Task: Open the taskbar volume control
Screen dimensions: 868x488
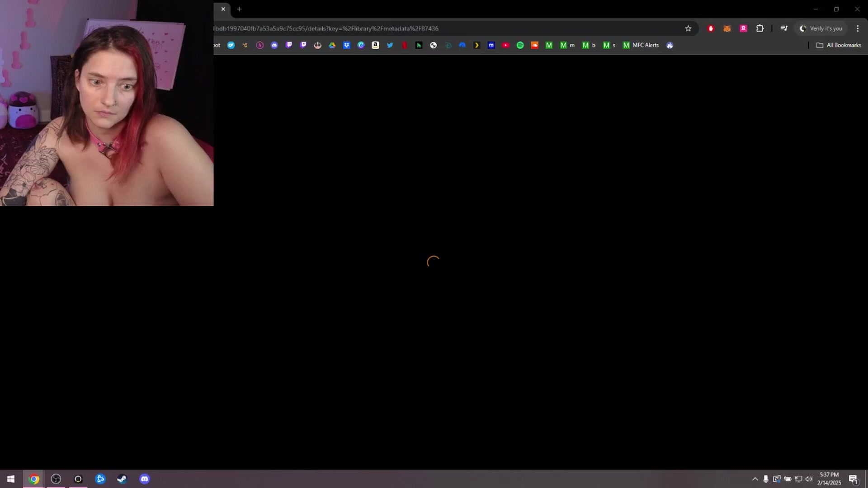Action: pos(809,479)
